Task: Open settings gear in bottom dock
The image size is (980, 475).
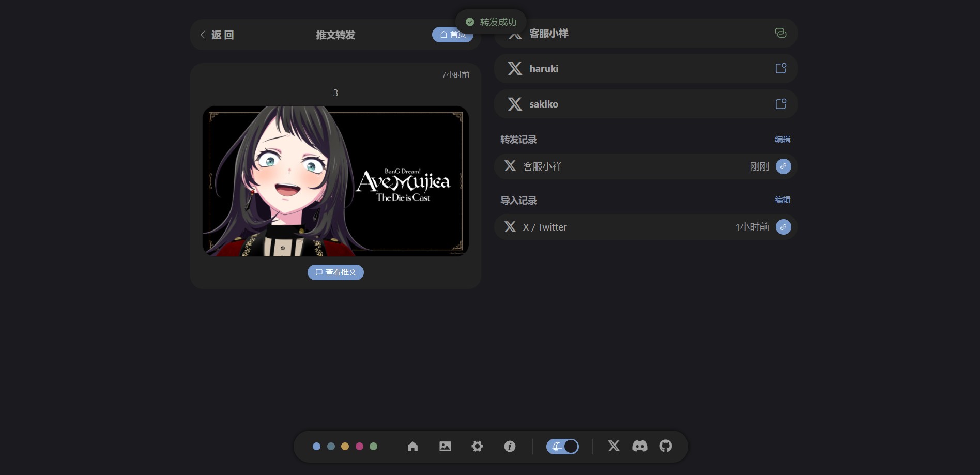Action: [477, 446]
